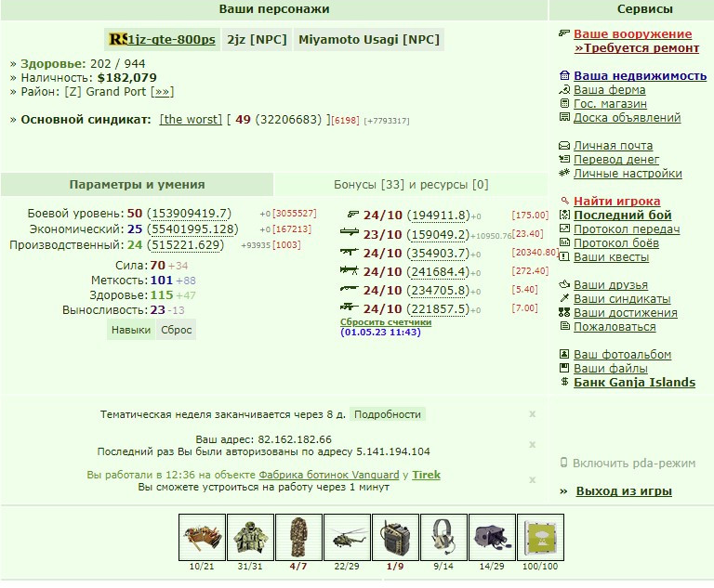Click the gear icon beside Личные настройки
This screenshot has width=714, height=588.
coord(564,173)
